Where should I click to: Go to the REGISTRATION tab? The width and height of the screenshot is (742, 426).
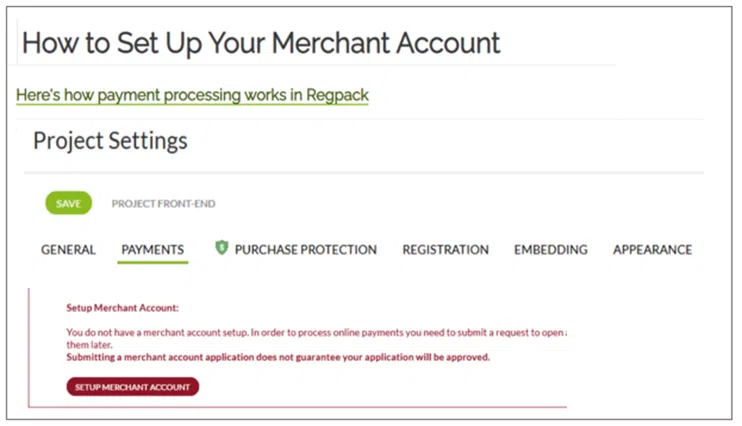[x=445, y=250]
